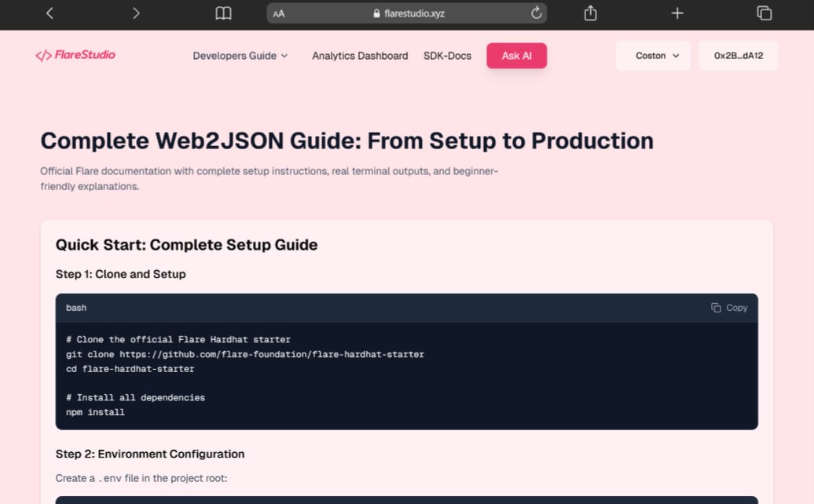Image resolution: width=814 pixels, height=504 pixels.
Task: Click the 'Create a .env file' sentence
Action: pyautogui.click(x=141, y=478)
